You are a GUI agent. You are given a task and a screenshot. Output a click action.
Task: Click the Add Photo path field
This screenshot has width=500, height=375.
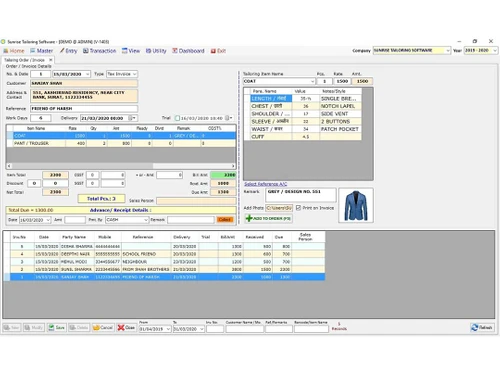(x=279, y=208)
